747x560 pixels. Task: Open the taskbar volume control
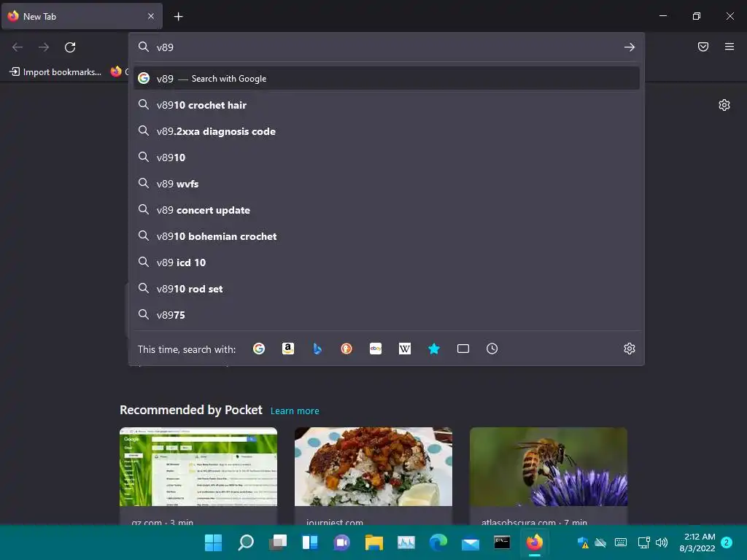tap(661, 542)
